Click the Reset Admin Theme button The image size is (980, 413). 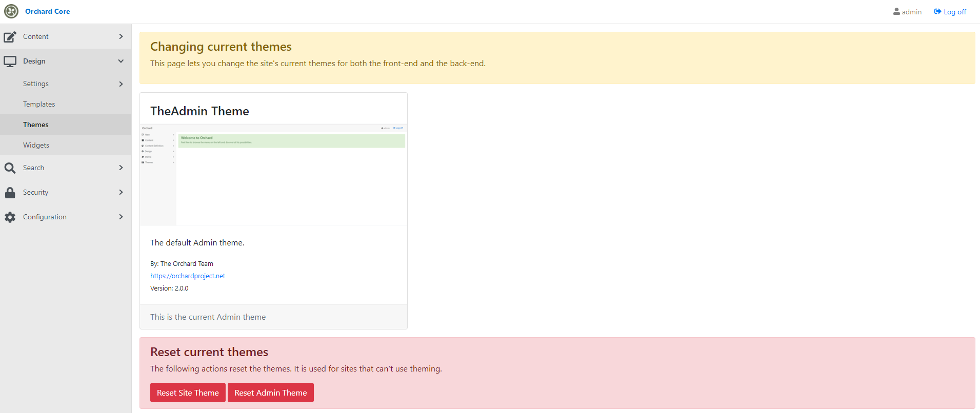coord(271,393)
